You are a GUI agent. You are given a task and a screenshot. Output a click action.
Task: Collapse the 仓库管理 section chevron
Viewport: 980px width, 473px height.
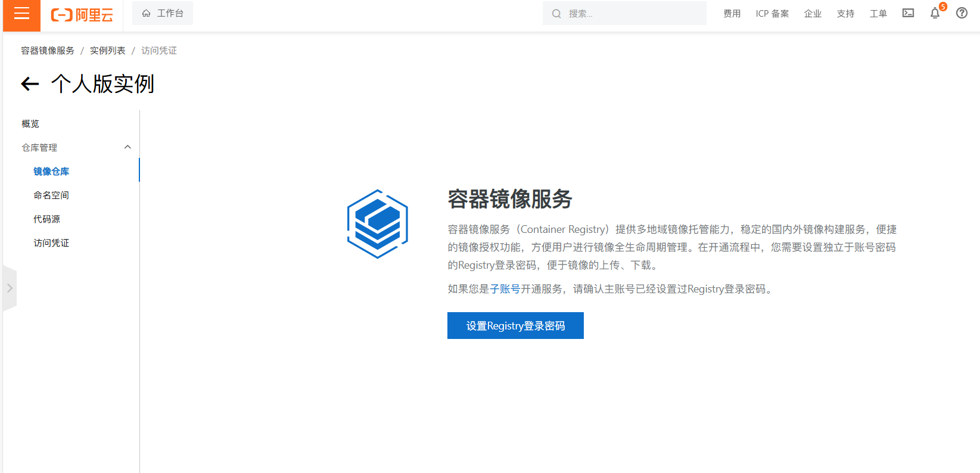(x=127, y=147)
